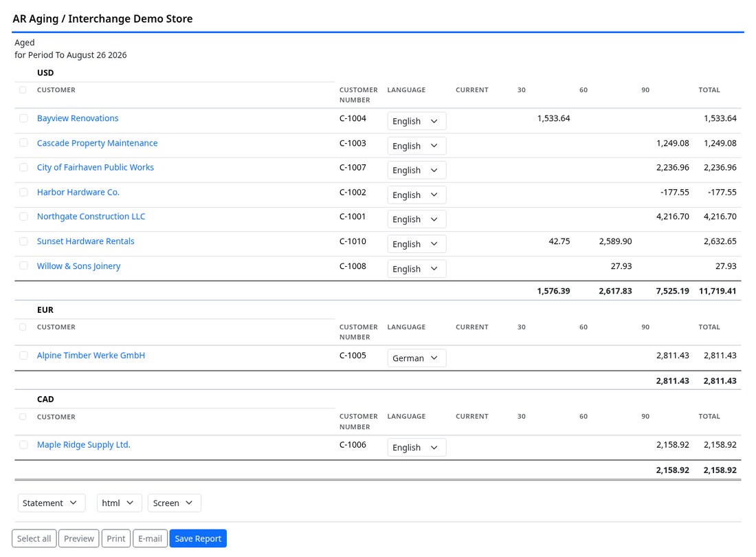Open Northgate Construction LLC customer link
The width and height of the screenshot is (756, 557).
(91, 217)
